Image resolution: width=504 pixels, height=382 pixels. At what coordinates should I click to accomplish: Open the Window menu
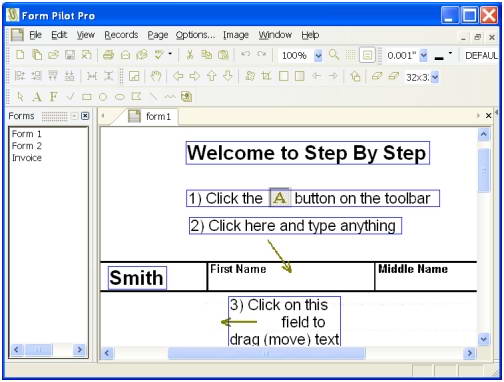275,35
